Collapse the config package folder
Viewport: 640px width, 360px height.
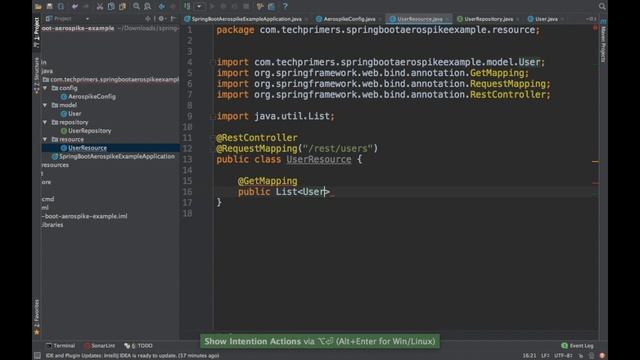(45, 88)
